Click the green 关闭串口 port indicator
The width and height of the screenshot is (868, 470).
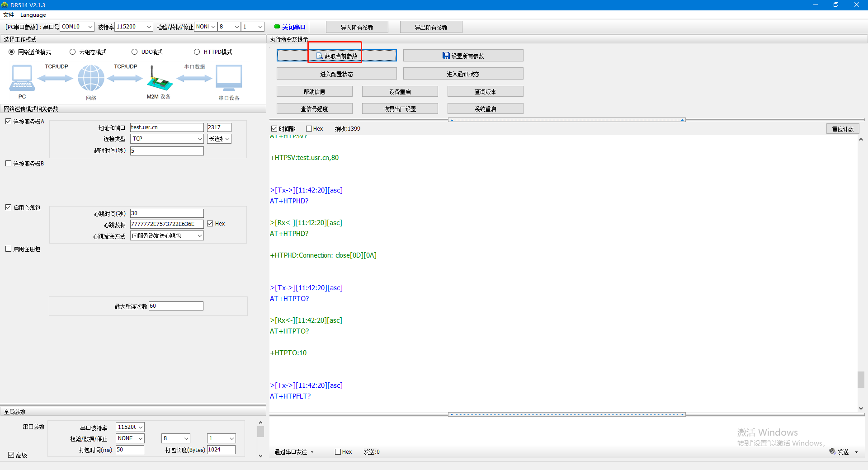pyautogui.click(x=277, y=27)
